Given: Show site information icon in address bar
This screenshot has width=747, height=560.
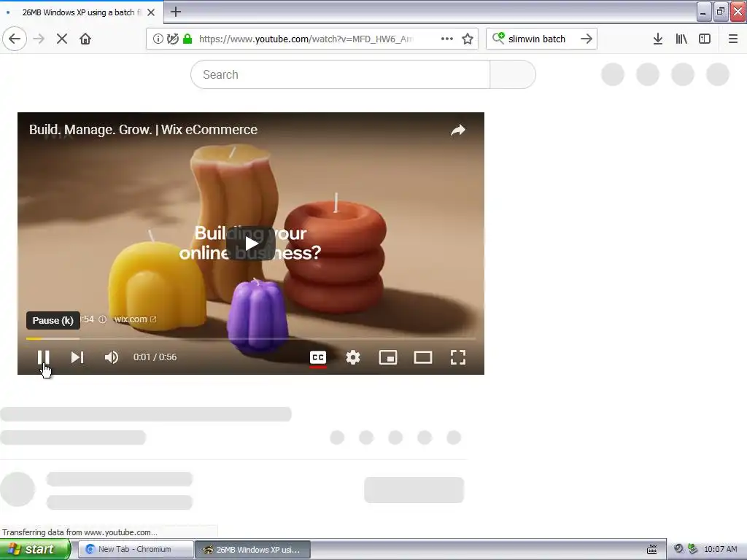Looking at the screenshot, I should click(158, 39).
